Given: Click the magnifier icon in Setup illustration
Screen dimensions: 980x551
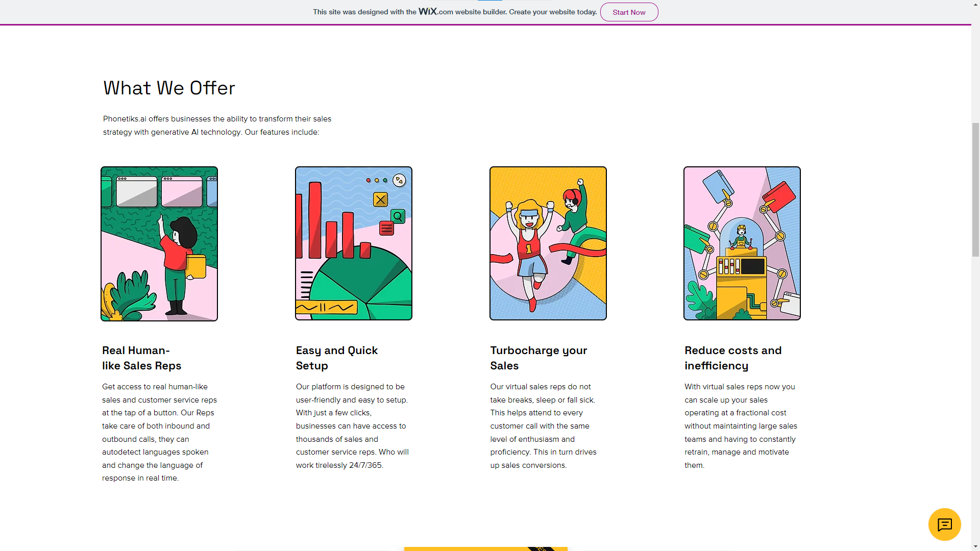Looking at the screenshot, I should click(x=398, y=216).
